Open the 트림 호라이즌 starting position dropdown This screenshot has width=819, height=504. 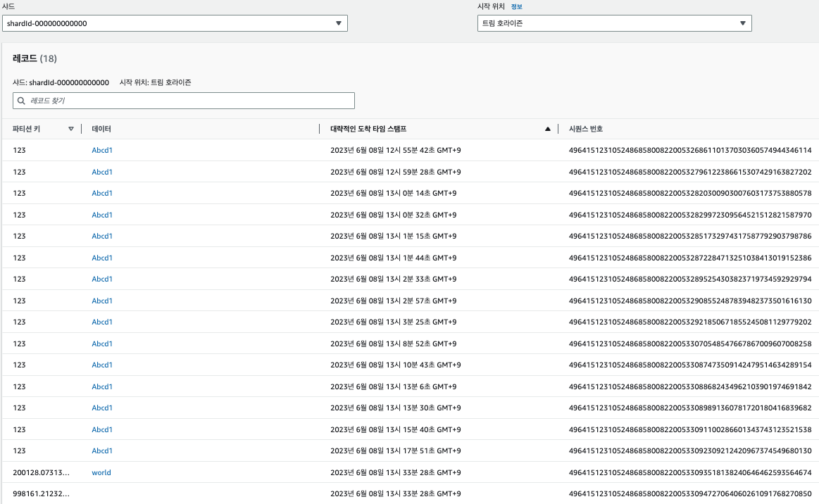[x=614, y=23]
